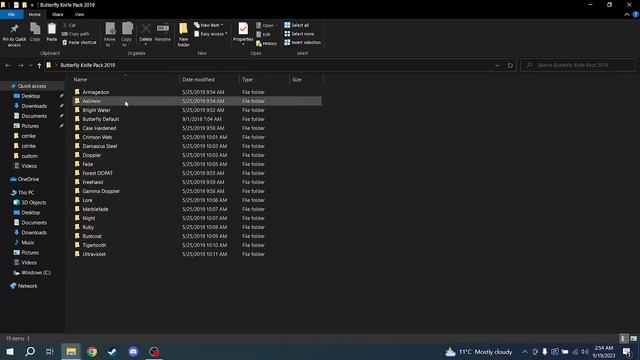Collapse the ribbon with the chevron

[627, 14]
